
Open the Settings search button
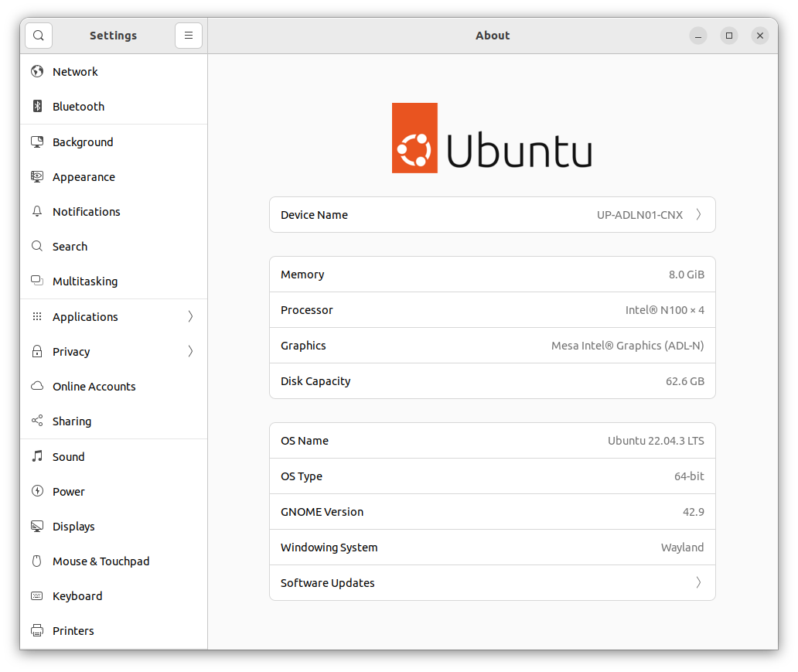pos(39,36)
